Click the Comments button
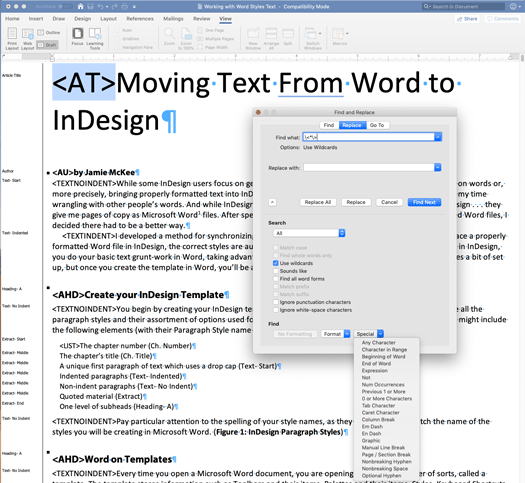Viewport: 525px width, 483px height. (x=503, y=19)
